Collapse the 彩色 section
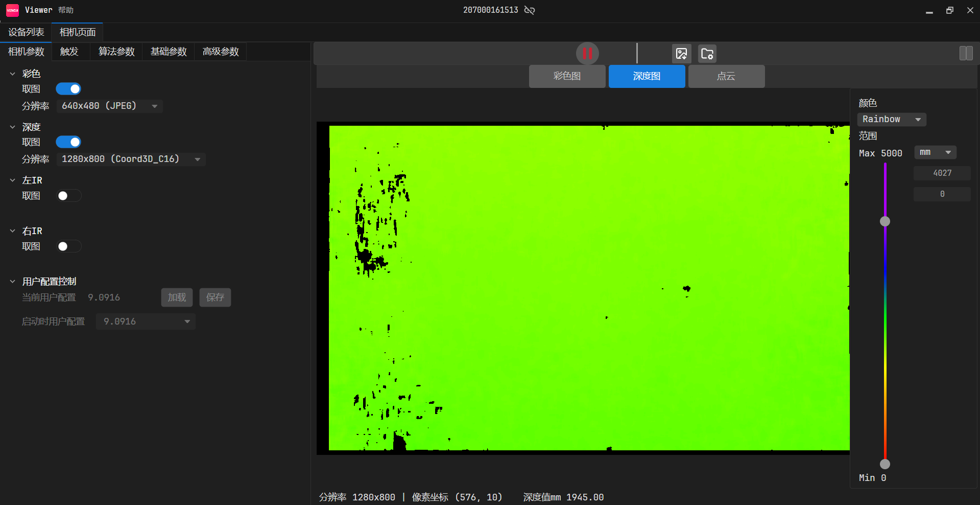This screenshot has height=505, width=980. point(13,74)
